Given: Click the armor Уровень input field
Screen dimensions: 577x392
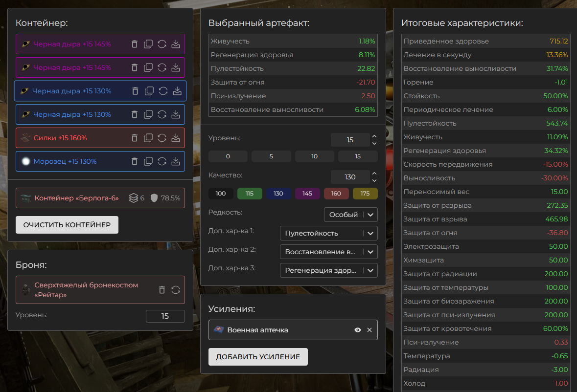Looking at the screenshot, I should coord(165,316).
